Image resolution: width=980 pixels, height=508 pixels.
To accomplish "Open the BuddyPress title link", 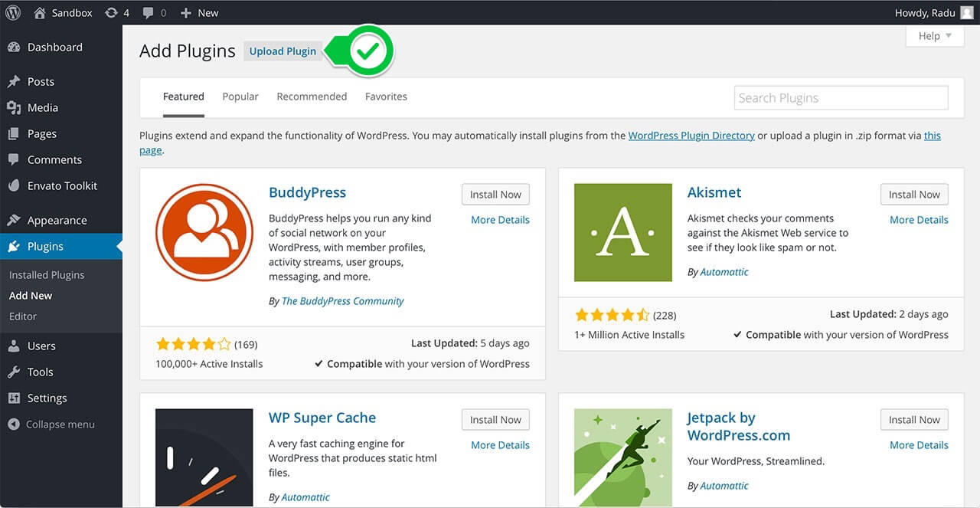I will [x=307, y=192].
